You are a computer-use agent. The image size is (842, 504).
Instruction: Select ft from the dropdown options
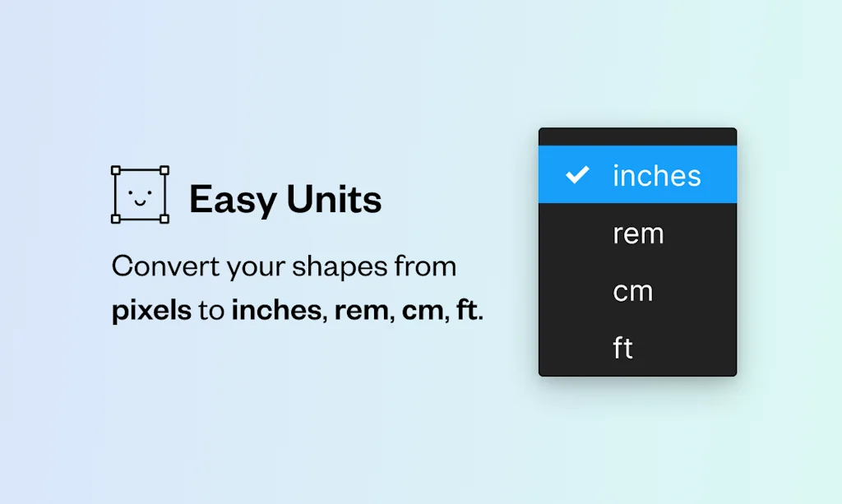624,347
